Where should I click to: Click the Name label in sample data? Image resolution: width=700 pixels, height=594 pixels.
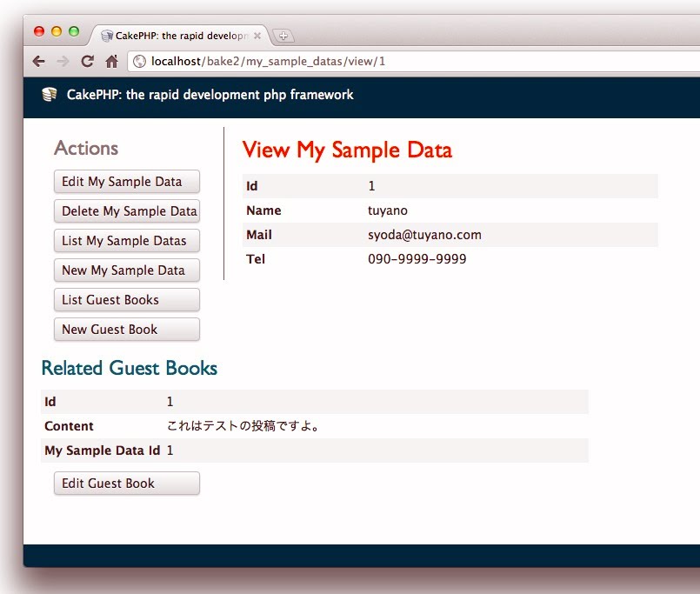(263, 210)
